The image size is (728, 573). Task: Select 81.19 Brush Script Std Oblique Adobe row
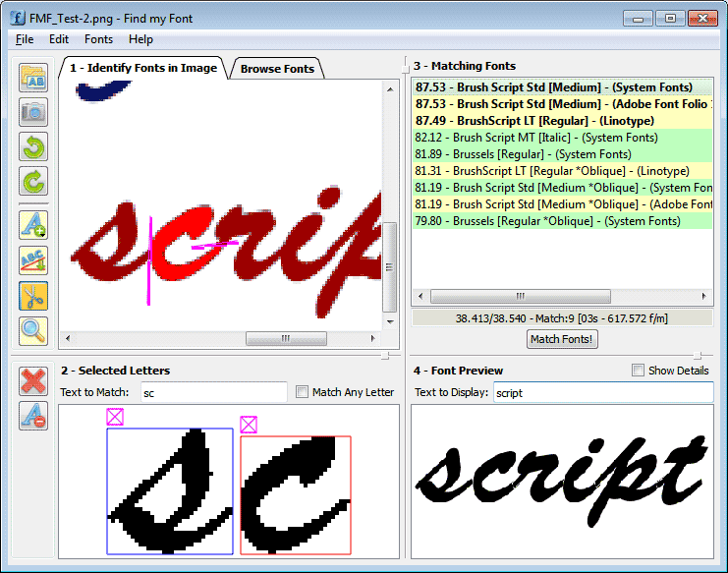562,204
